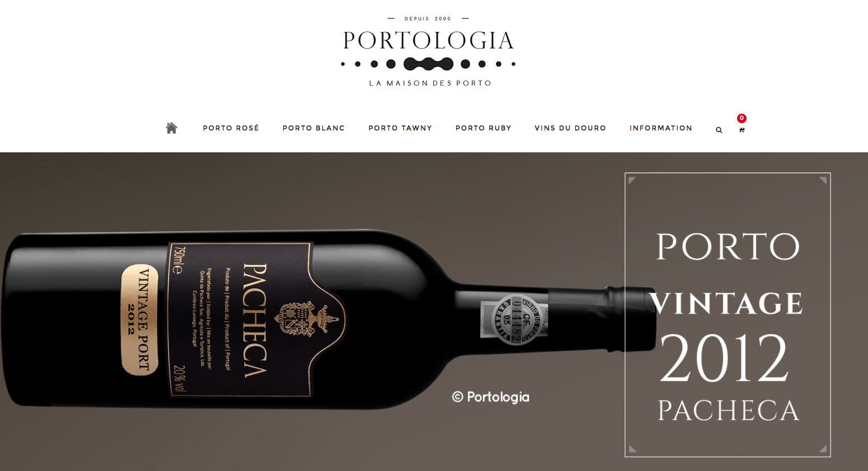Click the gold crest on Pacheca label
868x471 pixels.
306,319
